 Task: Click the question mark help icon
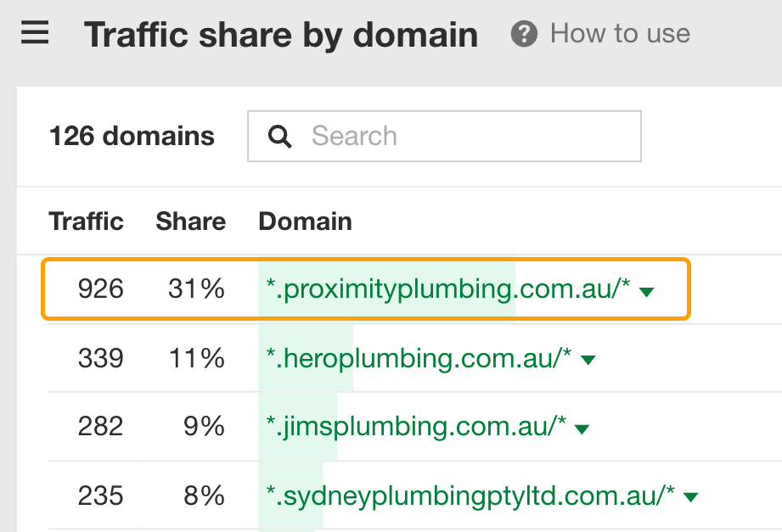(x=524, y=34)
